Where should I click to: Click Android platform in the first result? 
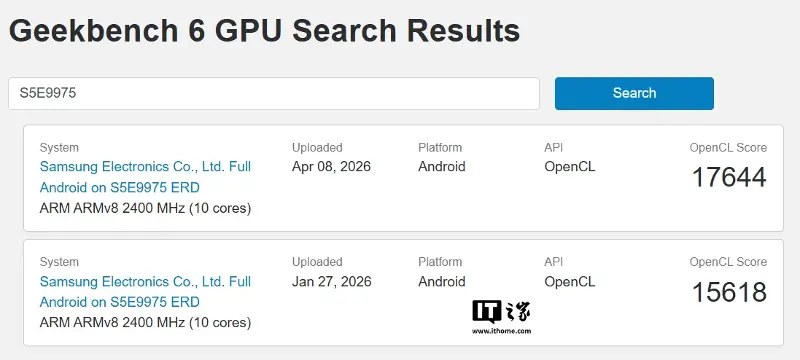pyautogui.click(x=442, y=167)
